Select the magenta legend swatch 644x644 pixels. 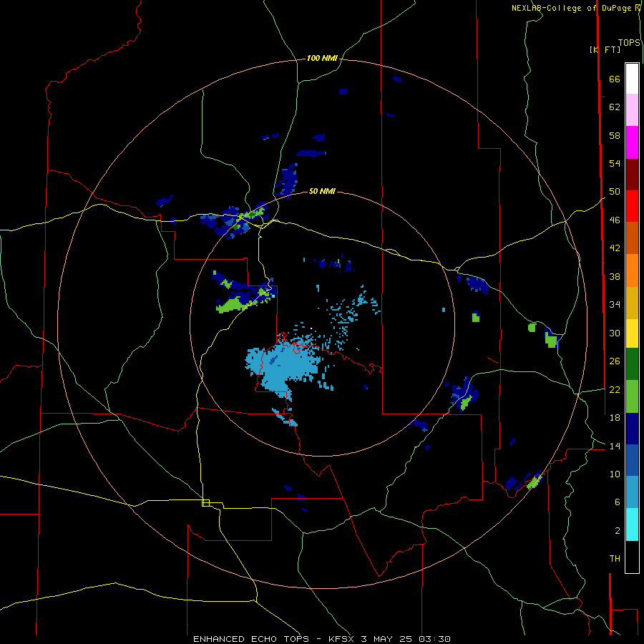632,142
